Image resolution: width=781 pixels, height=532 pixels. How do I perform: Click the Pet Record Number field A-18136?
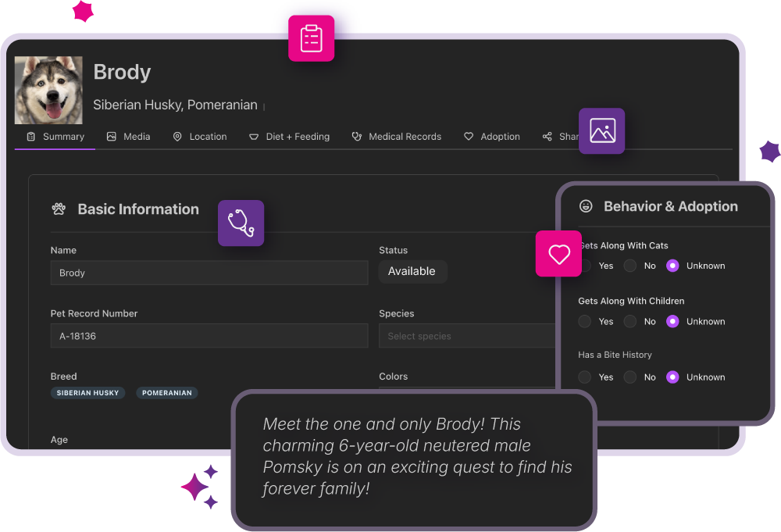click(x=209, y=336)
